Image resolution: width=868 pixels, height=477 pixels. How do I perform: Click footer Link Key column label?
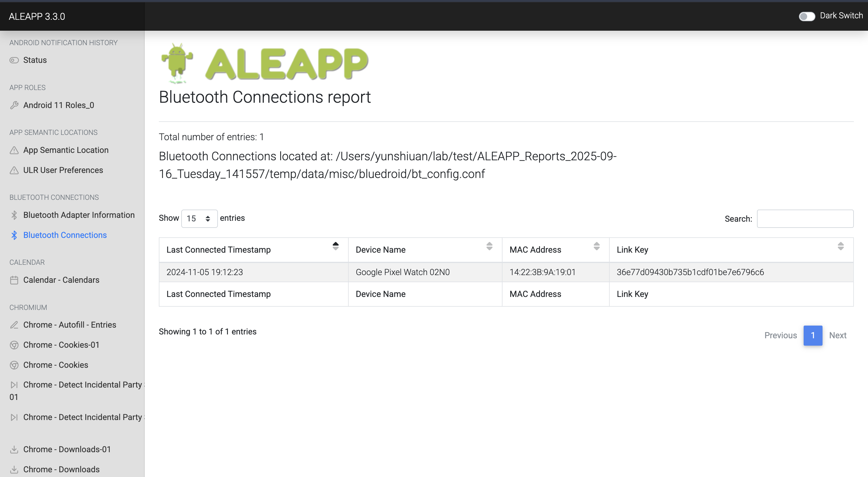tap(632, 294)
